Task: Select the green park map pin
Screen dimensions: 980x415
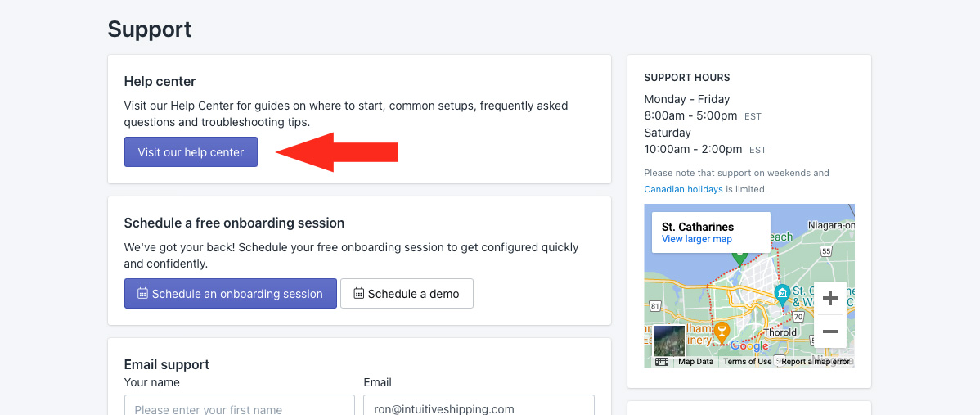Action: [739, 258]
